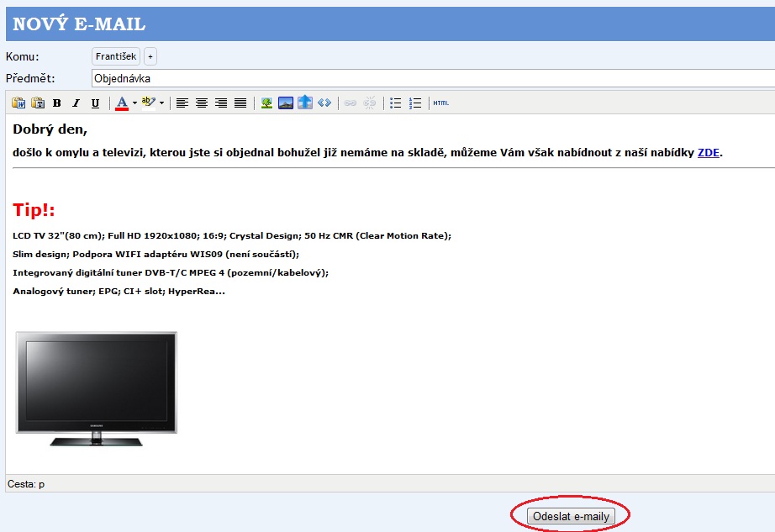Open the highlight color dropdown arrow
775x532 pixels.
click(161, 103)
